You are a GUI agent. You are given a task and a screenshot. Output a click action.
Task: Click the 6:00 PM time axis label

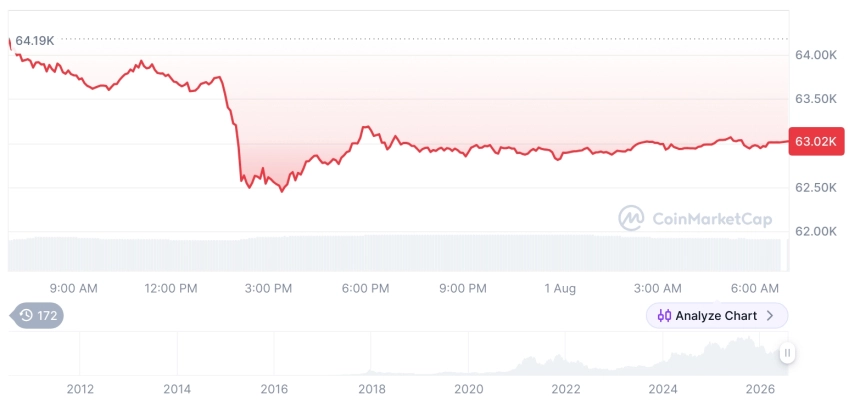point(365,289)
